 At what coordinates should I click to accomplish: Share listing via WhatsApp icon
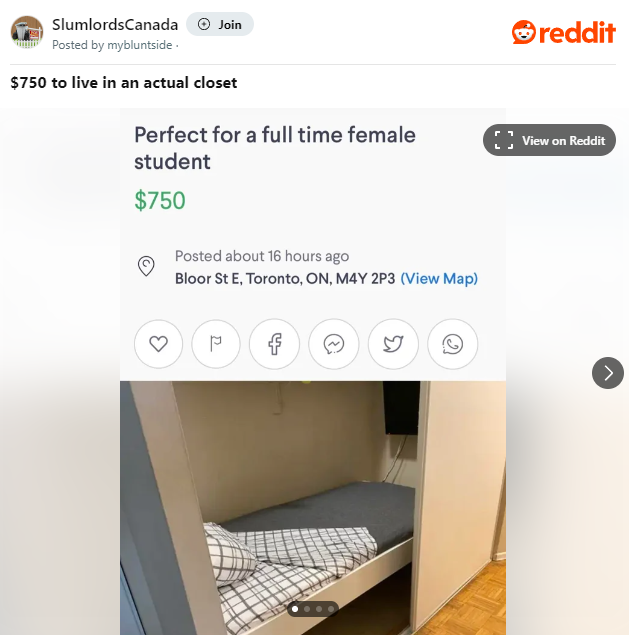[x=452, y=344]
